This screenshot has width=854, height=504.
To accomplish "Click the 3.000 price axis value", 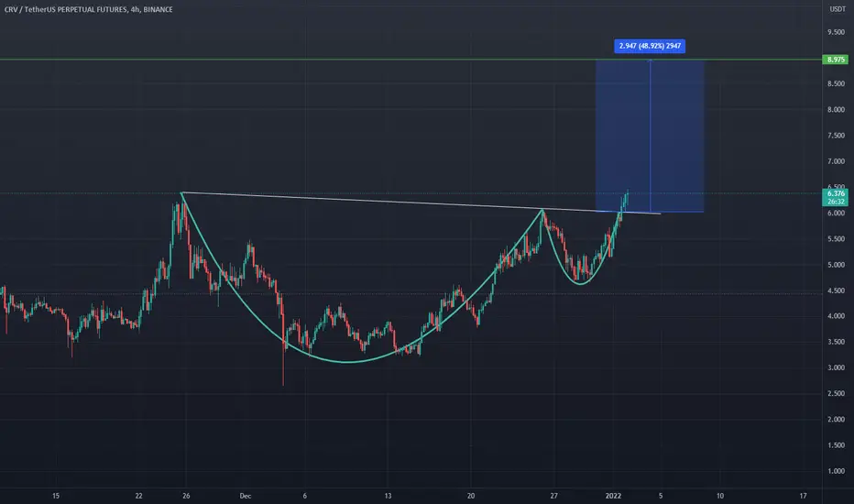I will 836,367.
